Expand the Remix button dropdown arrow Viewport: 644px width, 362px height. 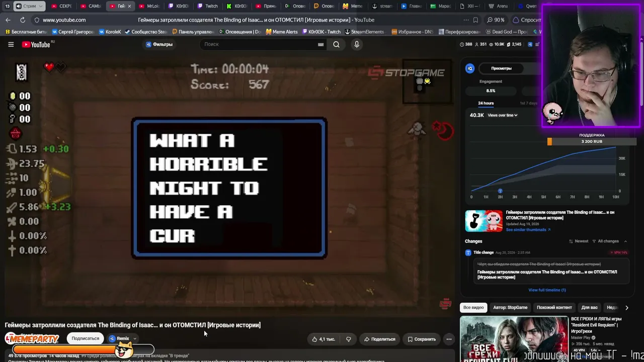tap(135, 339)
